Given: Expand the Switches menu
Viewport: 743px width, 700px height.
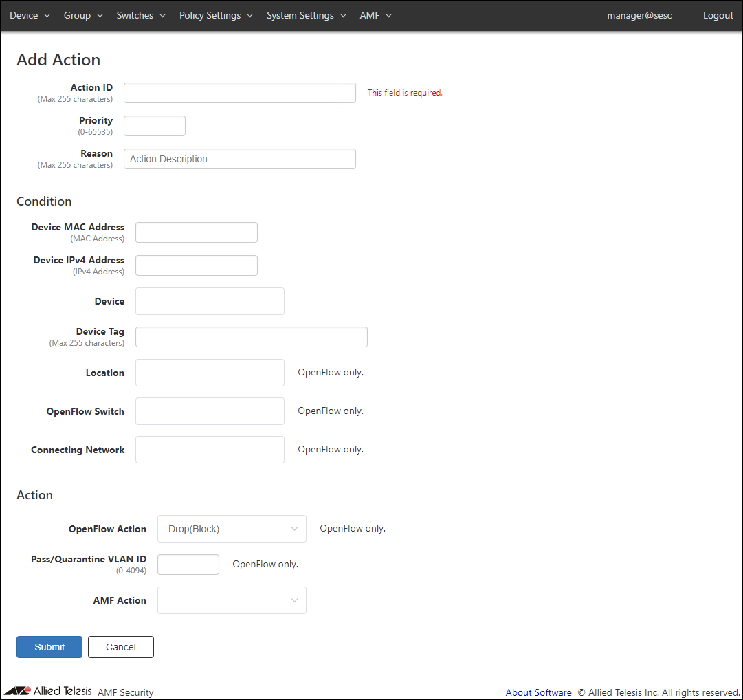Looking at the screenshot, I should 141,15.
